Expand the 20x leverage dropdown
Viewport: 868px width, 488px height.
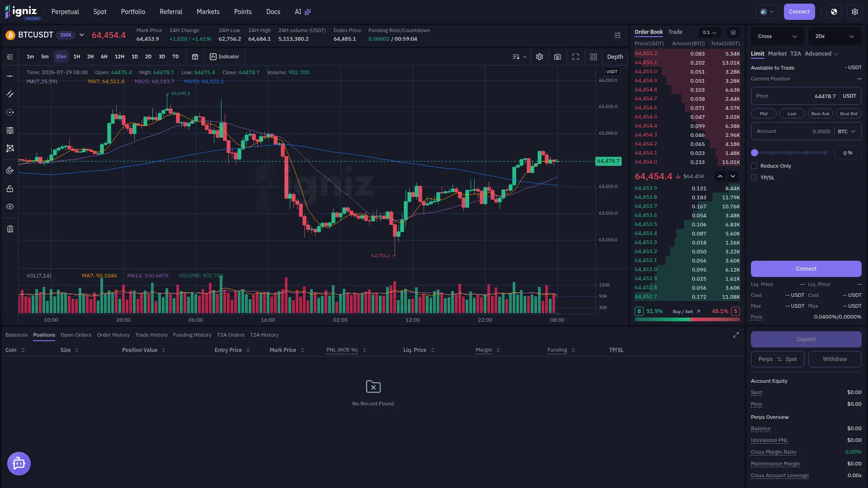tap(835, 36)
